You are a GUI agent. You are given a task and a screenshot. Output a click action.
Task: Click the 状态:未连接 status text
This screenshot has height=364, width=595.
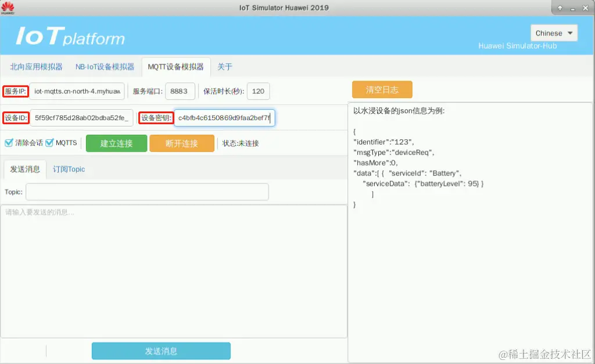pos(241,143)
